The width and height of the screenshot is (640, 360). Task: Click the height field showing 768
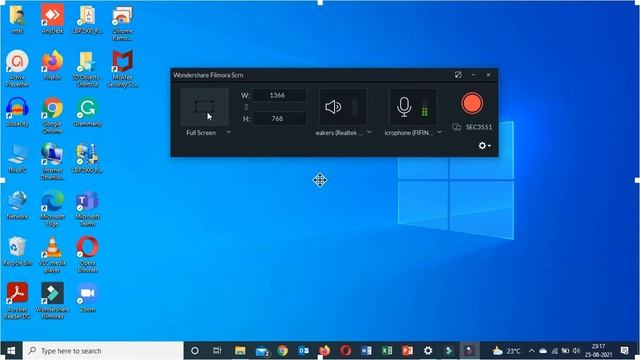pyautogui.click(x=279, y=118)
